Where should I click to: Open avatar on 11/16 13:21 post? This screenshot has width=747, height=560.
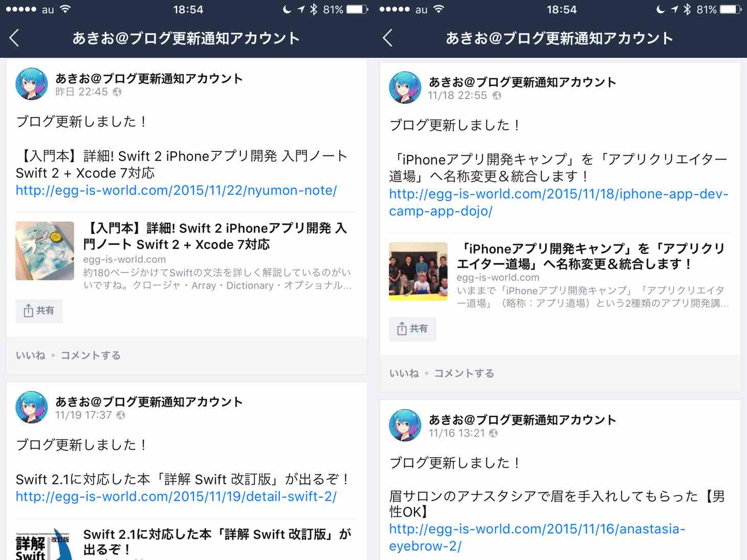[405, 425]
